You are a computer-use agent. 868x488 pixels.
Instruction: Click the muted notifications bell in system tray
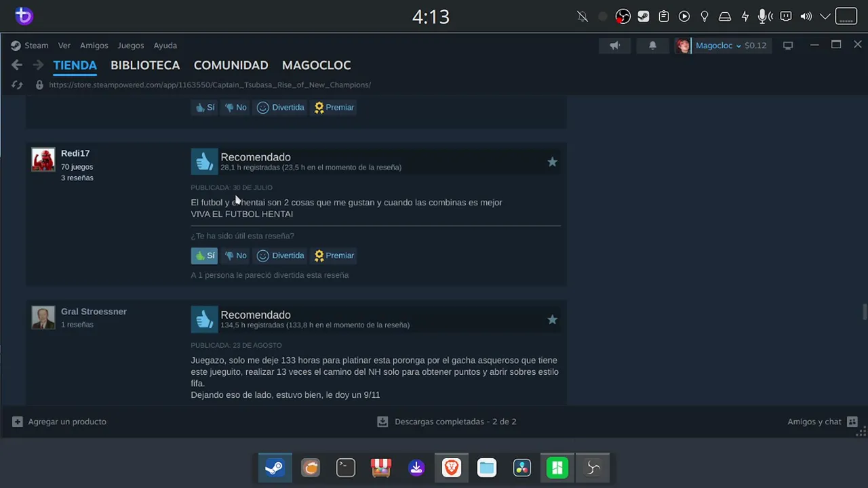coord(582,16)
